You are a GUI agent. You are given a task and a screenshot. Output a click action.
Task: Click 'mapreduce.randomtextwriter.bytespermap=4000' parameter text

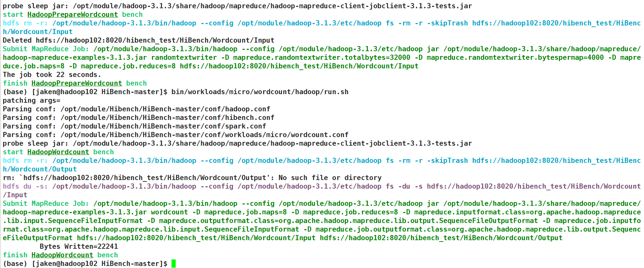tap(515, 57)
